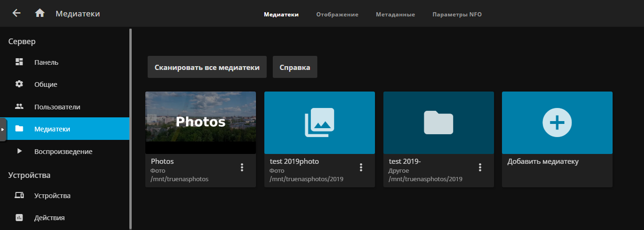Click the Справка button
The image size is (644, 230).
coord(295,67)
